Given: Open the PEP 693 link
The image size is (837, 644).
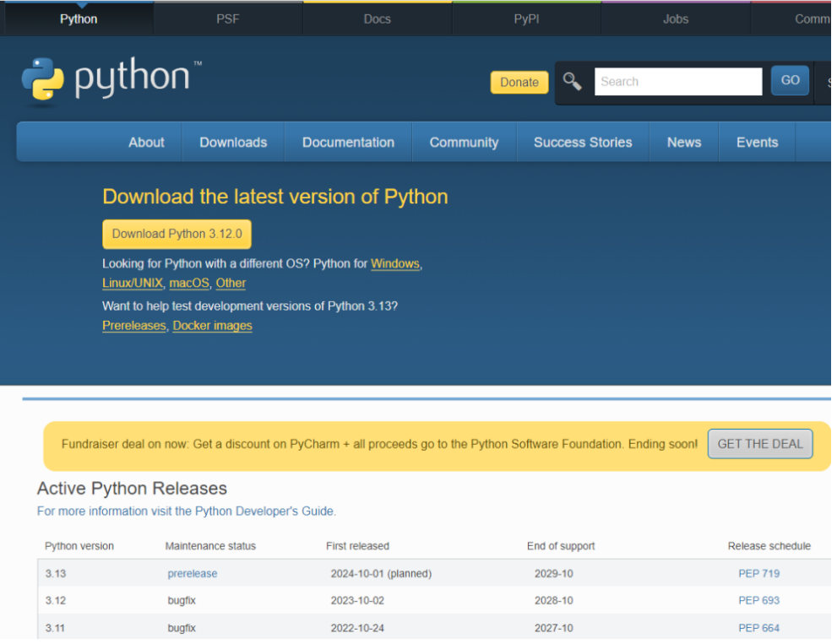Looking at the screenshot, I should pyautogui.click(x=758, y=600).
